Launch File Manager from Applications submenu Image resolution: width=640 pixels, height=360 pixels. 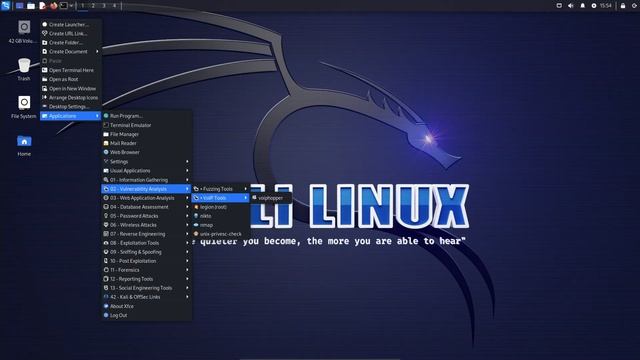click(x=147, y=134)
